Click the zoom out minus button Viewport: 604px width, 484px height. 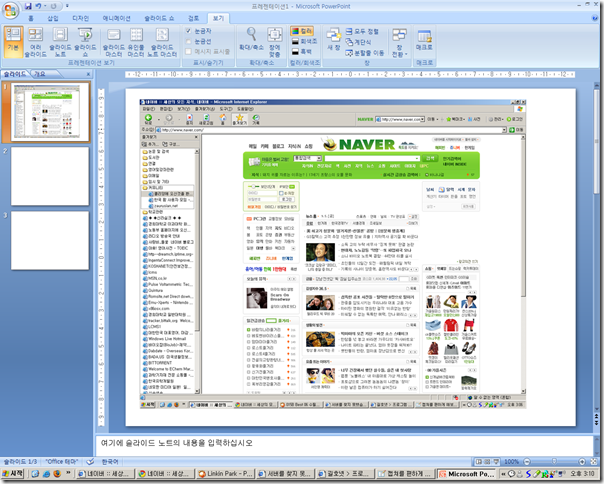tap(527, 461)
